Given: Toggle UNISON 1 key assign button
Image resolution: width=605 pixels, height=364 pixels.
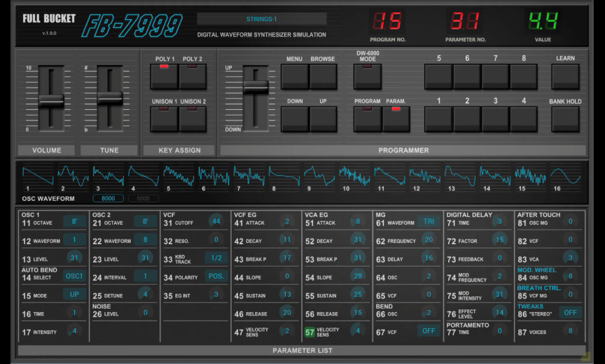Looking at the screenshot, I should pos(164,119).
